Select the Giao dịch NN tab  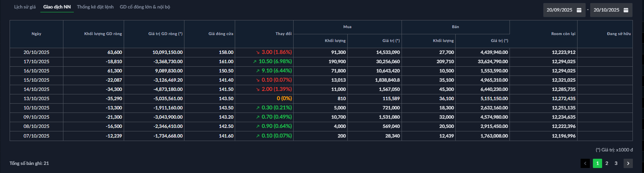click(57, 7)
